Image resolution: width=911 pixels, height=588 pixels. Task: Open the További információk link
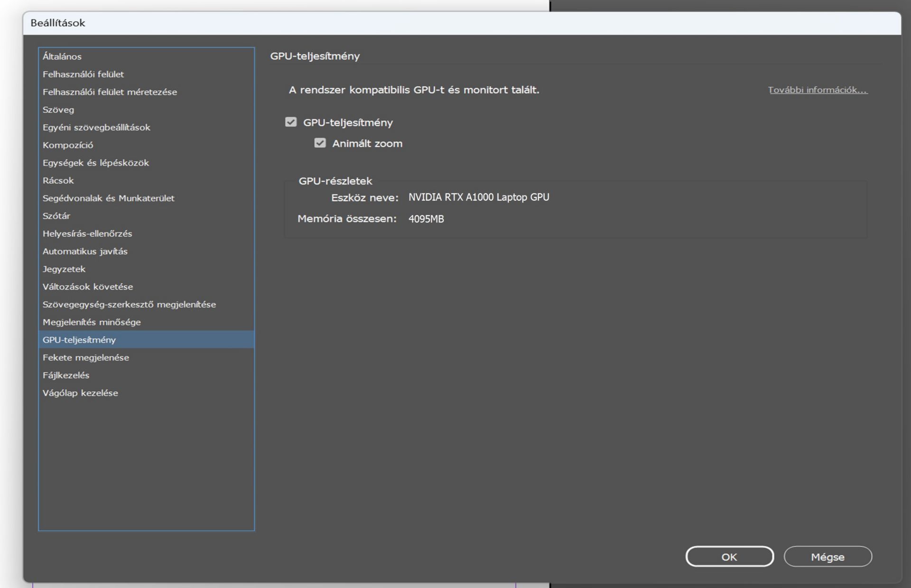pos(818,90)
